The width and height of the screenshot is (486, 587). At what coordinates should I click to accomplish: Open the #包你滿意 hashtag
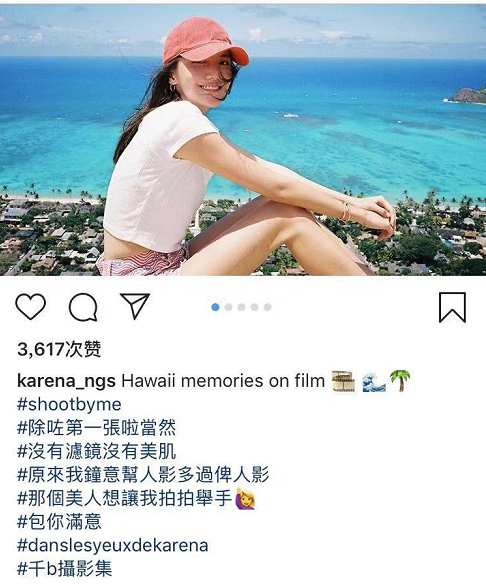pos(59,522)
